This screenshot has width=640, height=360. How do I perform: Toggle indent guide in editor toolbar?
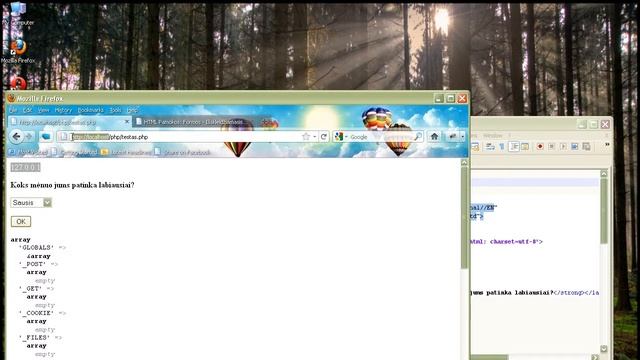point(514,146)
